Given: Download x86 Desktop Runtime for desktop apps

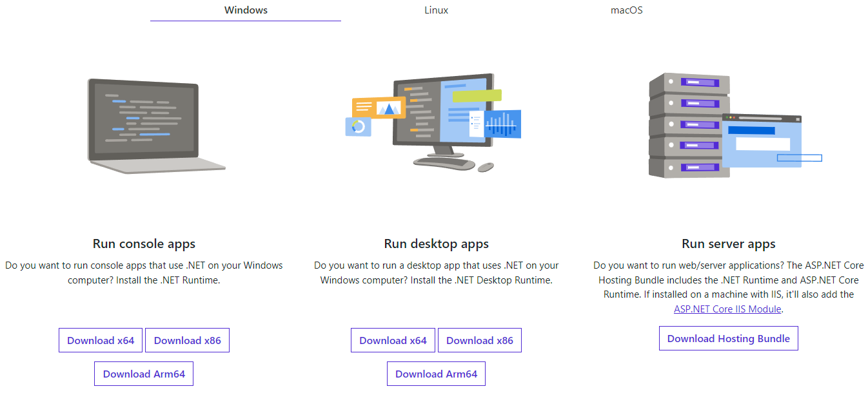Looking at the screenshot, I should coord(480,340).
